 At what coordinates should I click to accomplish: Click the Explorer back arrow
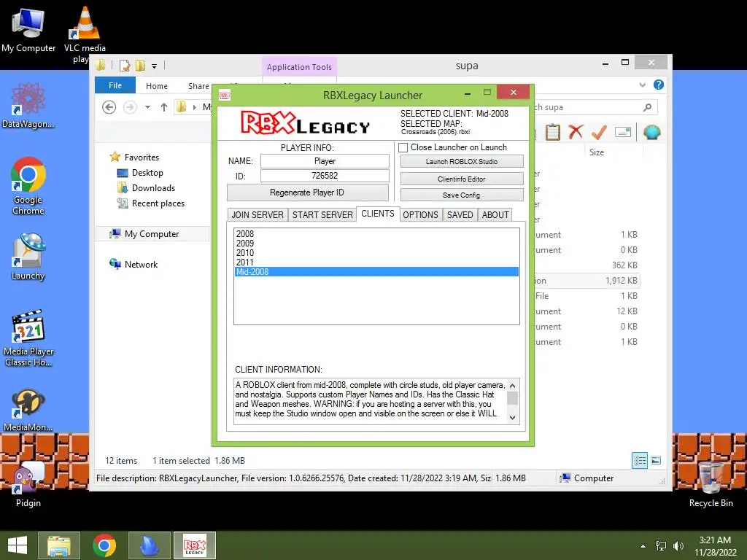[109, 107]
